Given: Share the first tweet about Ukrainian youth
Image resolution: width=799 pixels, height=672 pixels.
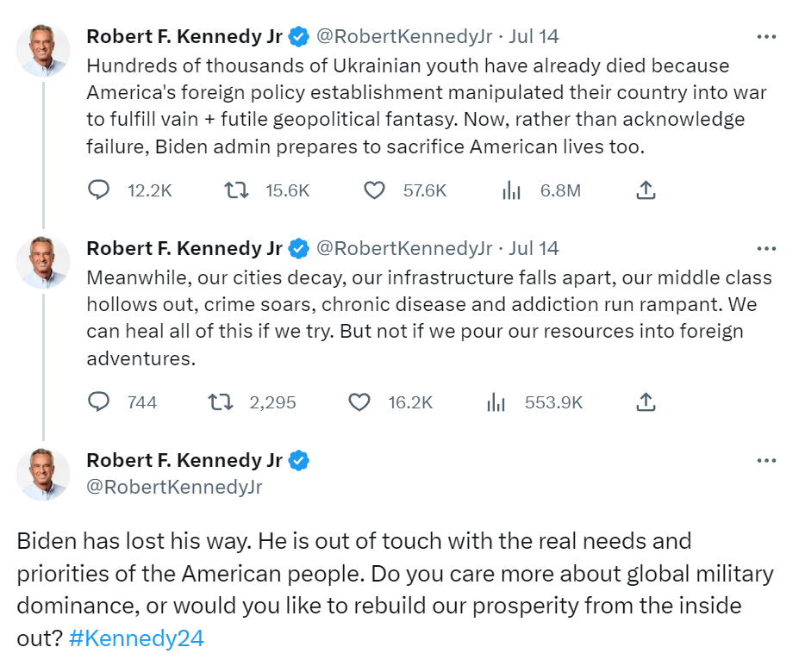Looking at the screenshot, I should (646, 190).
